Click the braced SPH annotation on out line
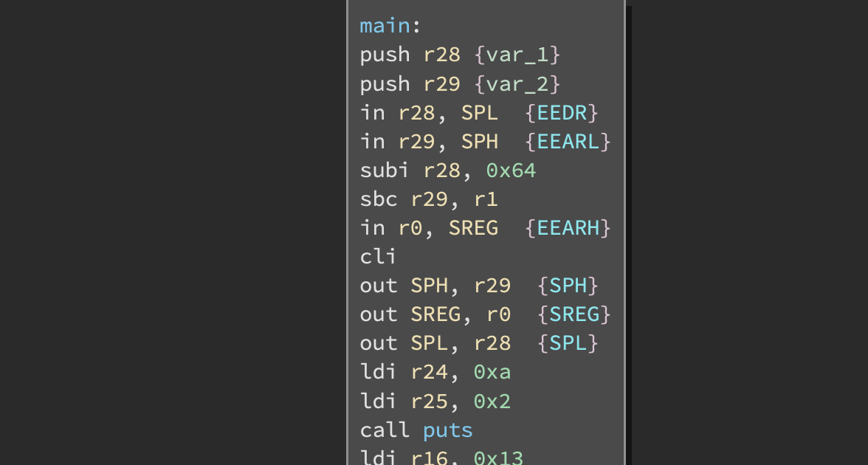The width and height of the screenshot is (868, 465). tap(568, 286)
